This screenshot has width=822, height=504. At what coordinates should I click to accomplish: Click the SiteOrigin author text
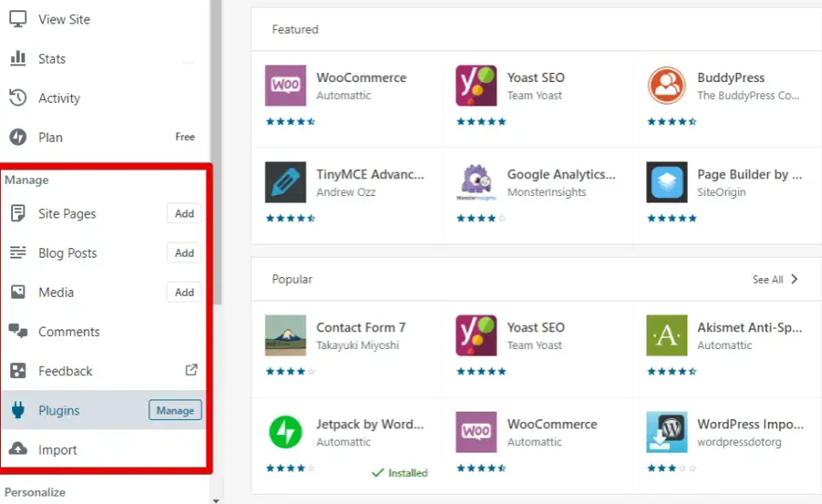[x=721, y=192]
